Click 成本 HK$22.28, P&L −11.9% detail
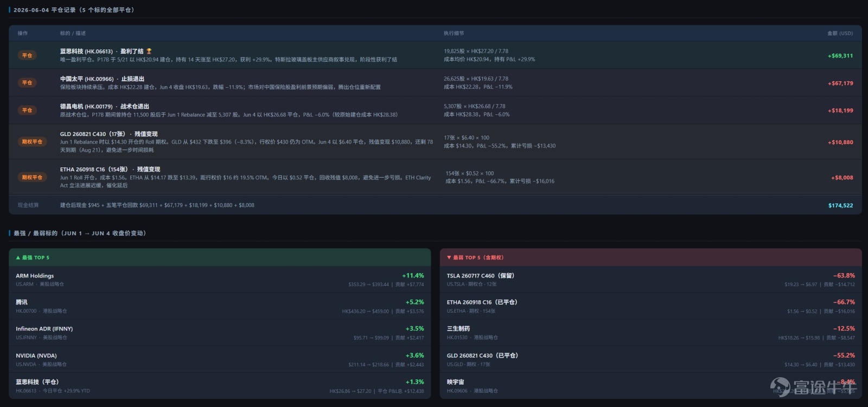Viewport: 868px width, 407px height. pyautogui.click(x=477, y=87)
